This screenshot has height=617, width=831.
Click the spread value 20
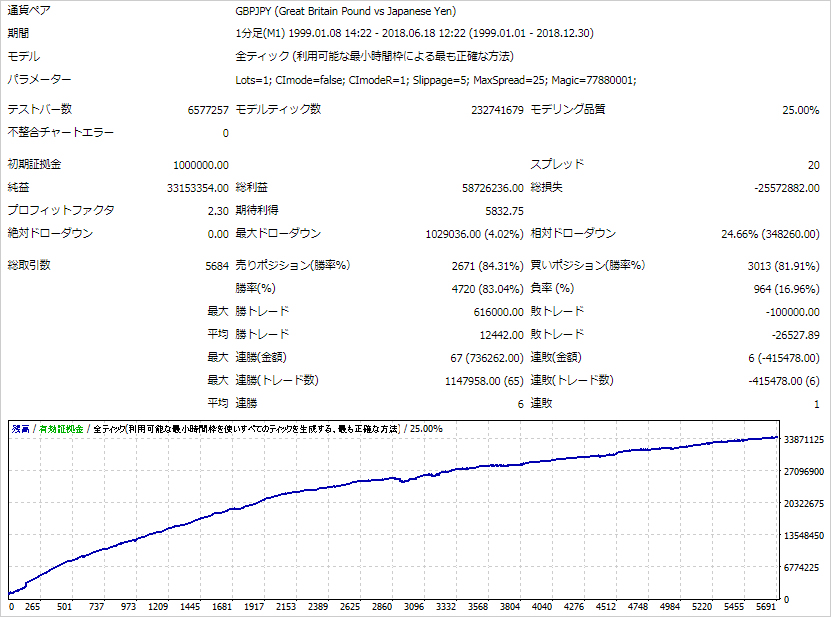[814, 165]
